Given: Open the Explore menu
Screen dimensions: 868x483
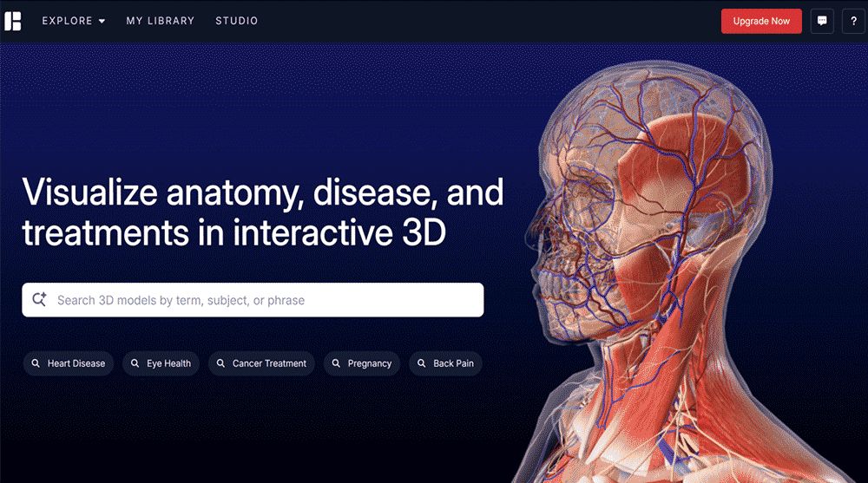Looking at the screenshot, I should click(x=74, y=21).
